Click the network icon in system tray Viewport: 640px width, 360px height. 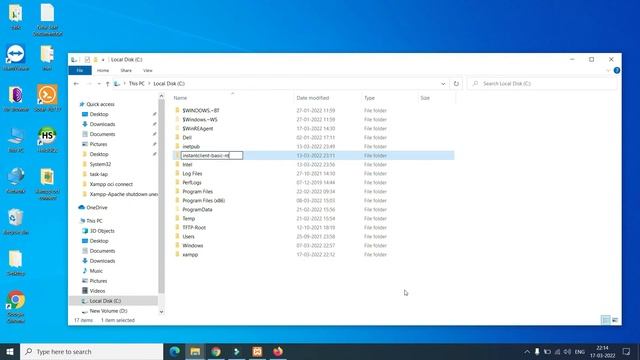[557, 351]
